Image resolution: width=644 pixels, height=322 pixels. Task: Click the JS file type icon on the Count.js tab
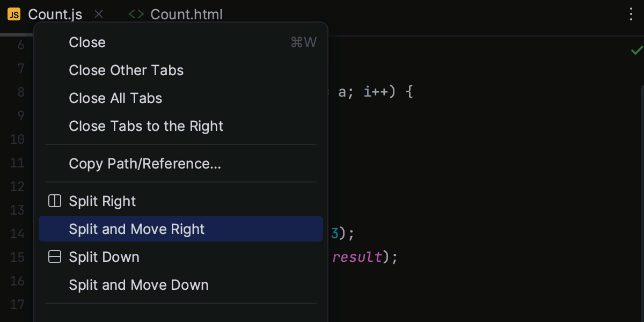tap(13, 14)
